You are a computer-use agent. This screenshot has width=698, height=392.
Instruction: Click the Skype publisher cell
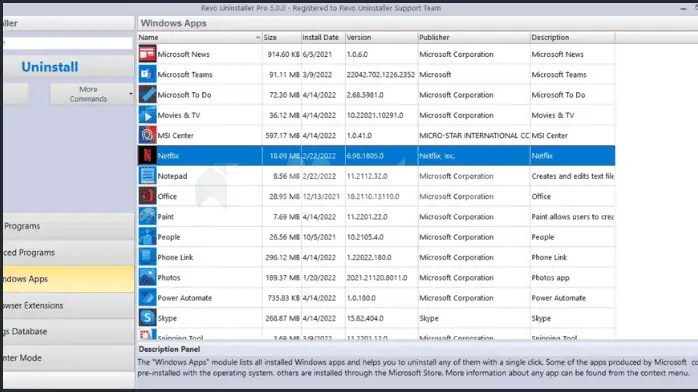pyautogui.click(x=474, y=319)
